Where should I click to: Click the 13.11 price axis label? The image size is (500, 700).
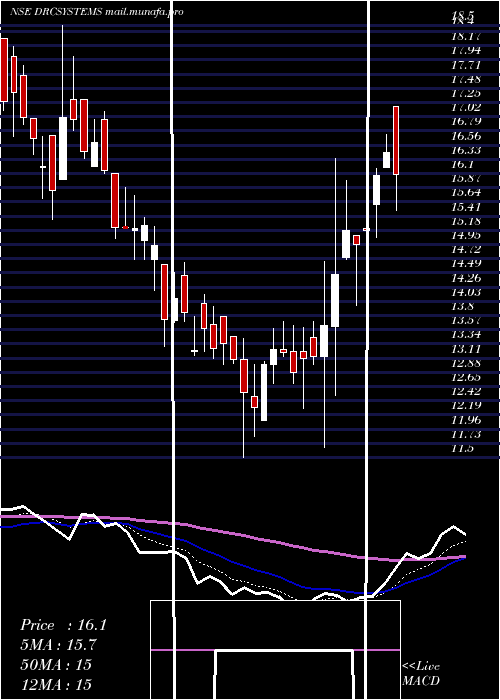[x=466, y=349]
